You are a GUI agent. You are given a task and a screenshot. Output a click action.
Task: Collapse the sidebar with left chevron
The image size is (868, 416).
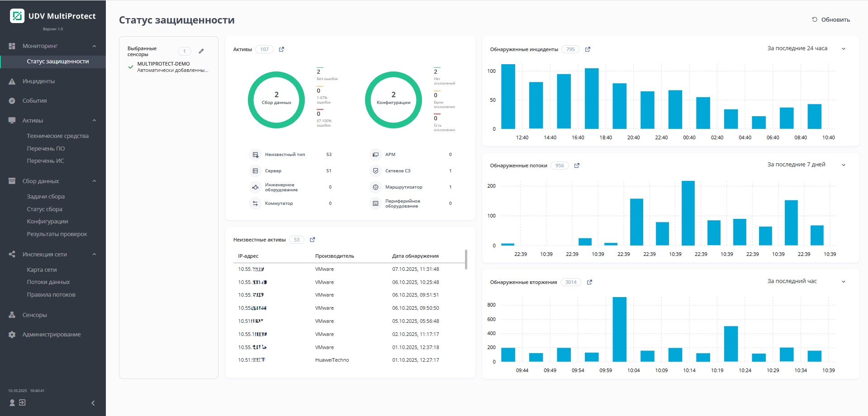pyautogui.click(x=93, y=403)
